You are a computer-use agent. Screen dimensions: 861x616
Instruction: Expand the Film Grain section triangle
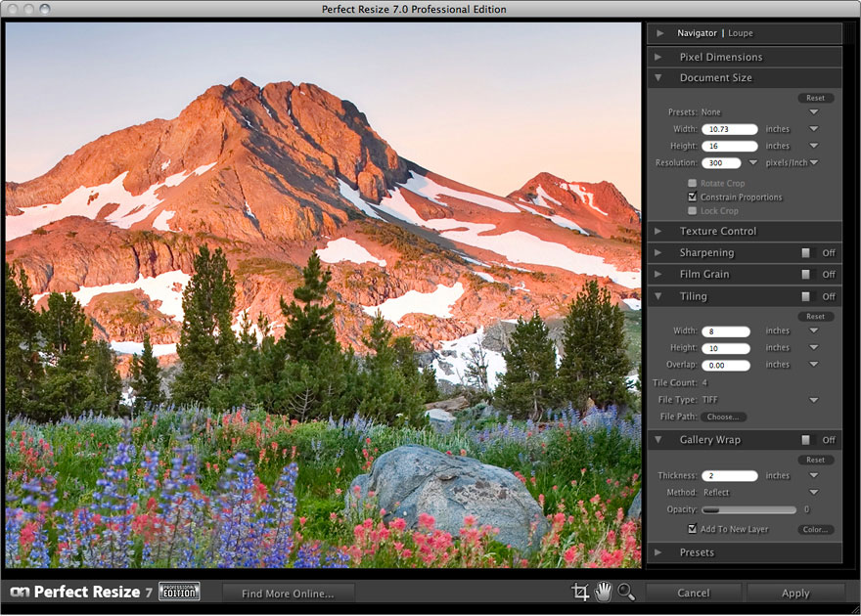pyautogui.click(x=657, y=274)
